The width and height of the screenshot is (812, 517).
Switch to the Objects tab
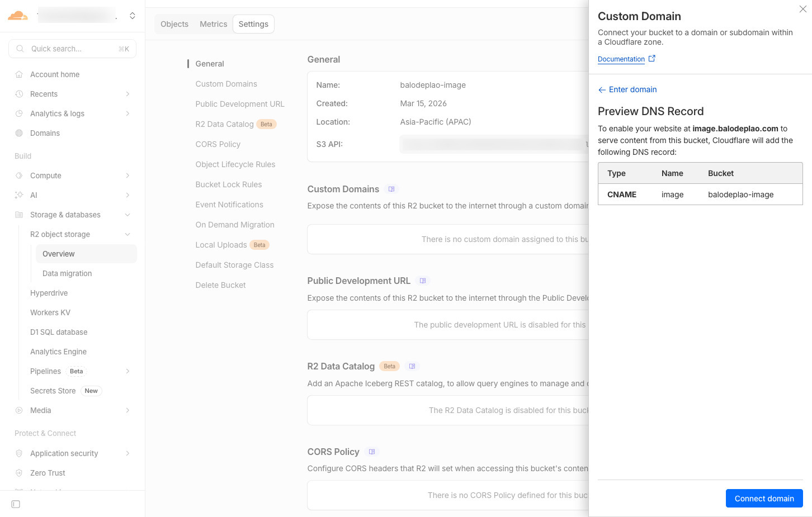point(174,24)
